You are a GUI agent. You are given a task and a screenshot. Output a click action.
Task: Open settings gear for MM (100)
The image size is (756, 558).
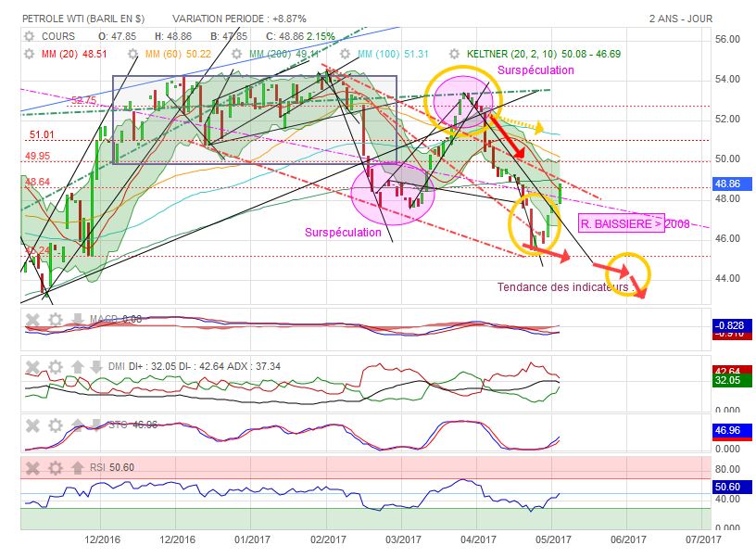(345, 54)
